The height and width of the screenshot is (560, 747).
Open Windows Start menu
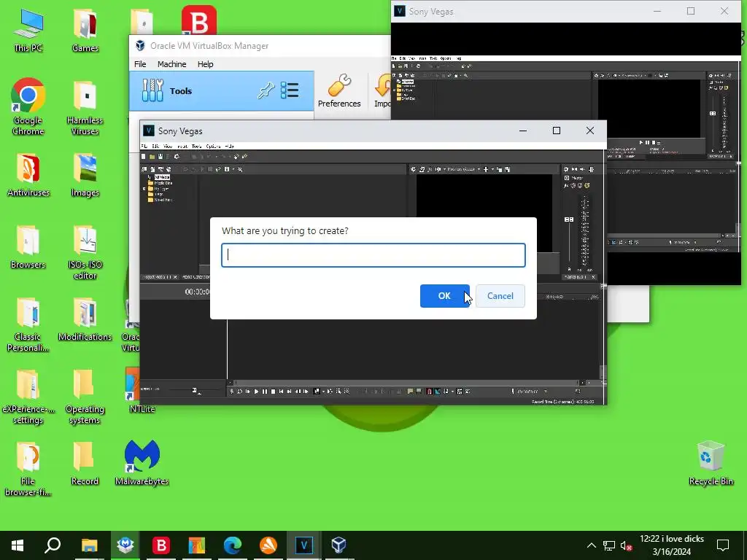[x=18, y=545]
